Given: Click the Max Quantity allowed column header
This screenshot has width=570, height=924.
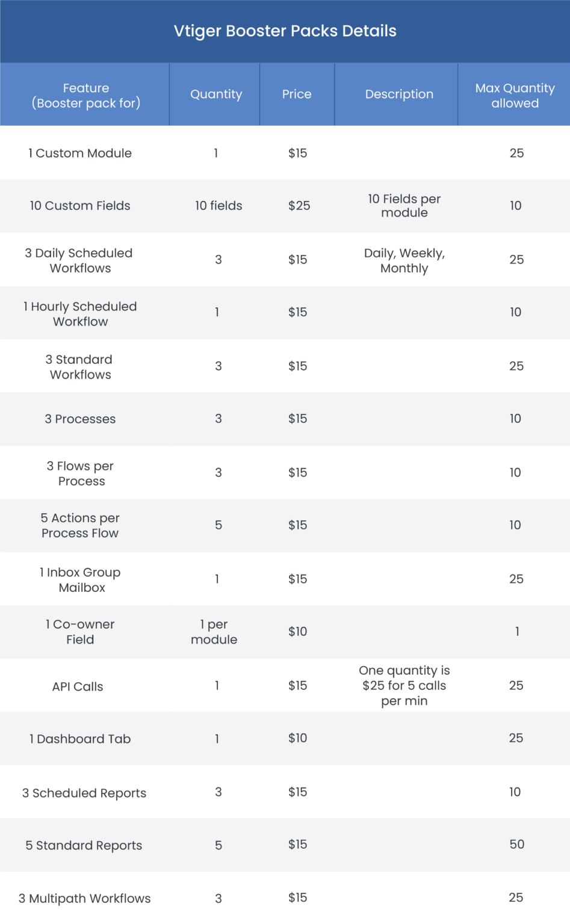Looking at the screenshot, I should pos(515,96).
